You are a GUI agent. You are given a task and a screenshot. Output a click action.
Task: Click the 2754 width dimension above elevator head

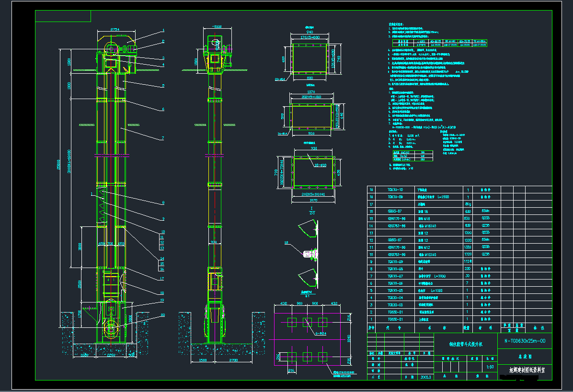(x=115, y=30)
